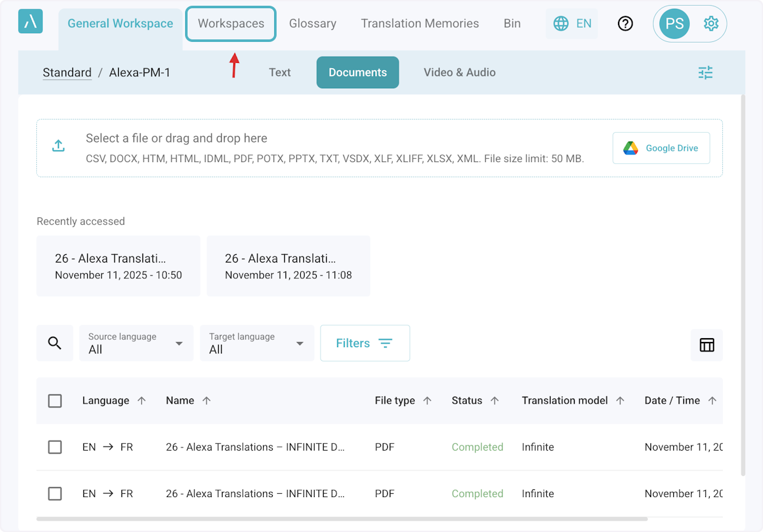
Task: Click the Alexa Translations logo icon
Action: tap(31, 22)
